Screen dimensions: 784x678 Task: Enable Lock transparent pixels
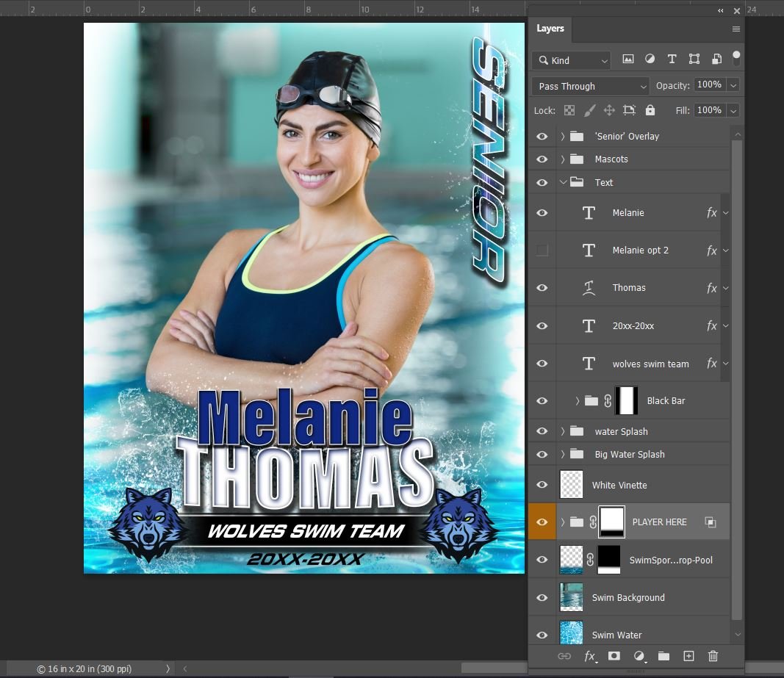569,109
